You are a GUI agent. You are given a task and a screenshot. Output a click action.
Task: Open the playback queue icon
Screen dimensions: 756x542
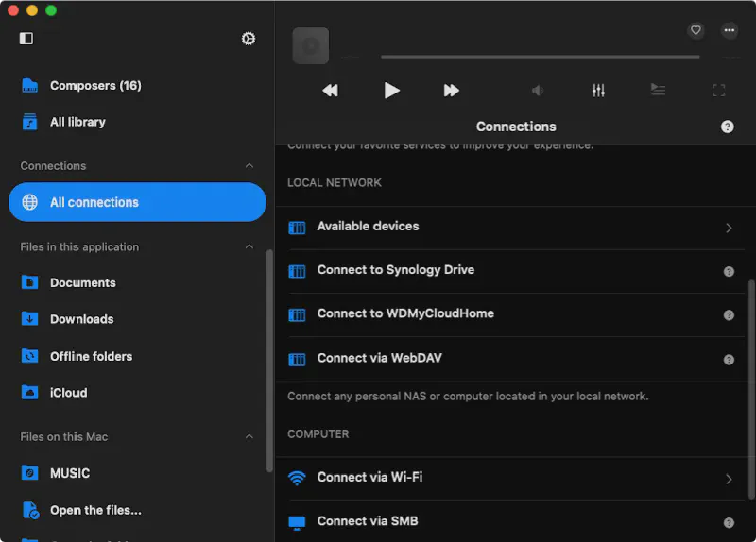tap(658, 91)
